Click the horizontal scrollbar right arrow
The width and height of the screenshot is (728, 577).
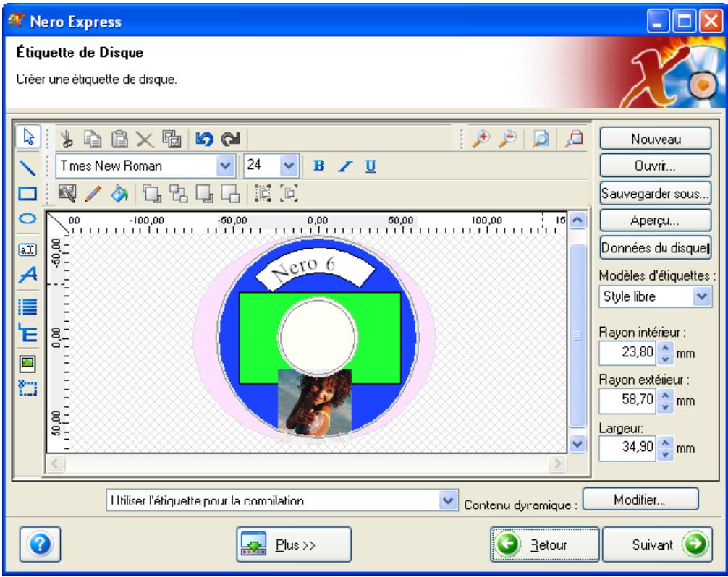coord(558,463)
